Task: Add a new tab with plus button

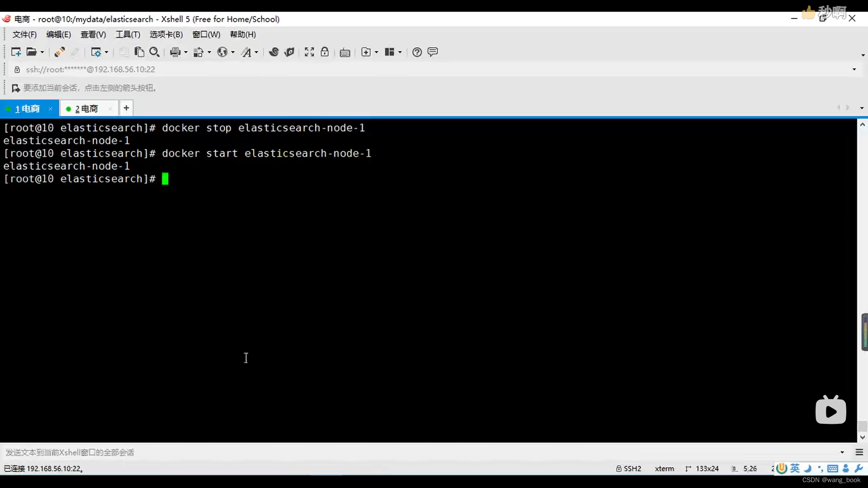Action: [x=127, y=108]
